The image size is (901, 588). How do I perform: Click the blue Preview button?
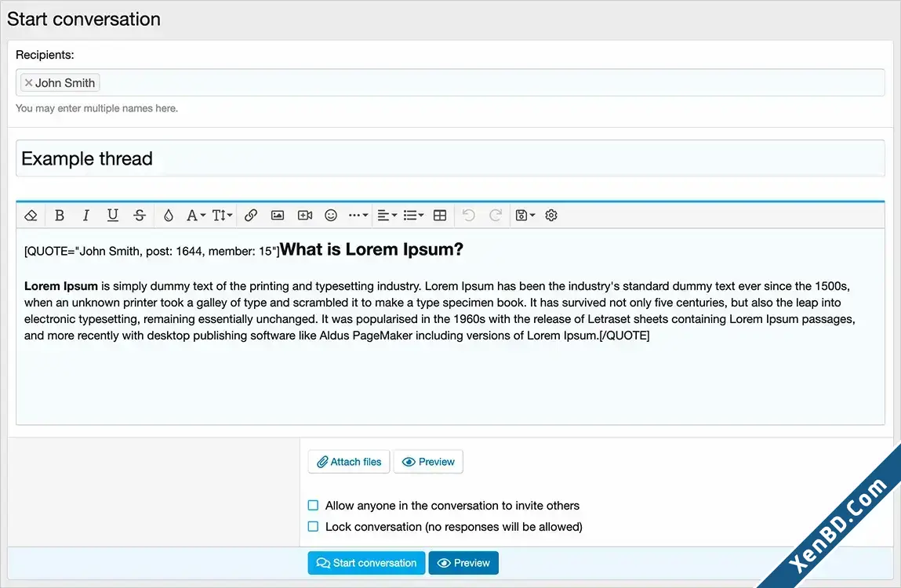pos(463,563)
